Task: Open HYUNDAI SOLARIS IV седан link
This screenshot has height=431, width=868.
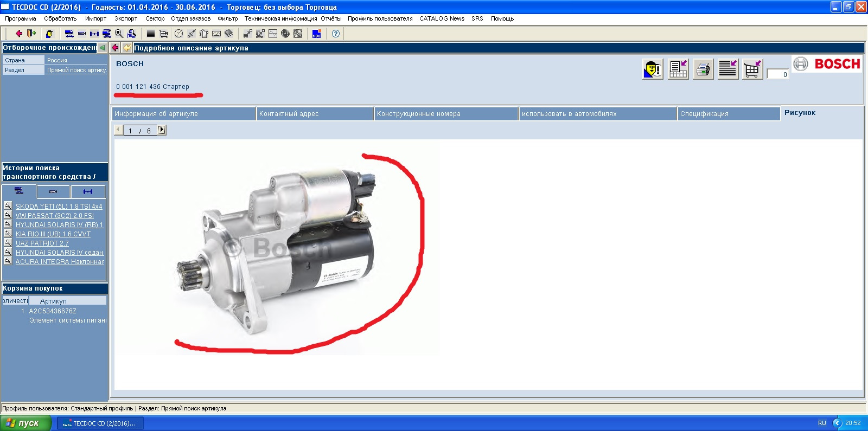Action: (59, 253)
